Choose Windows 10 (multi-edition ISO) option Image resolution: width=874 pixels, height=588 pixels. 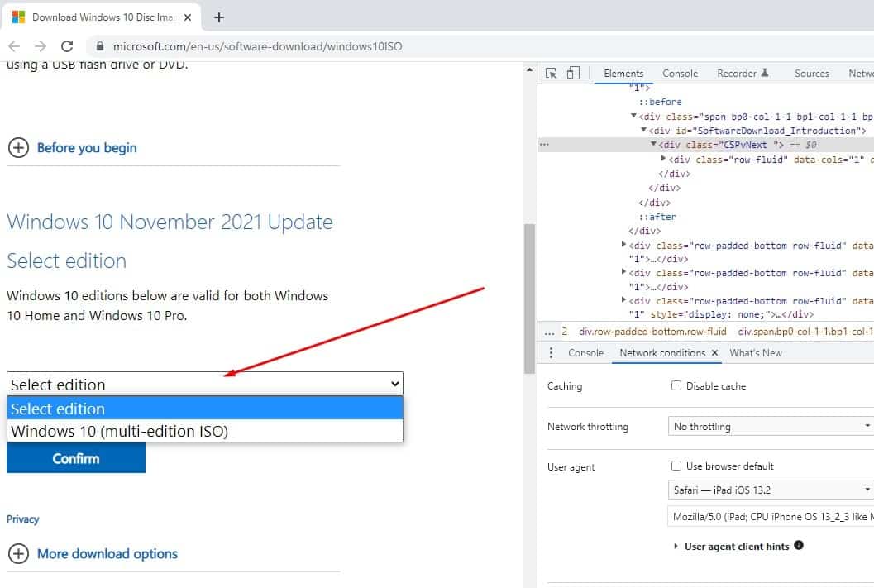click(x=120, y=431)
